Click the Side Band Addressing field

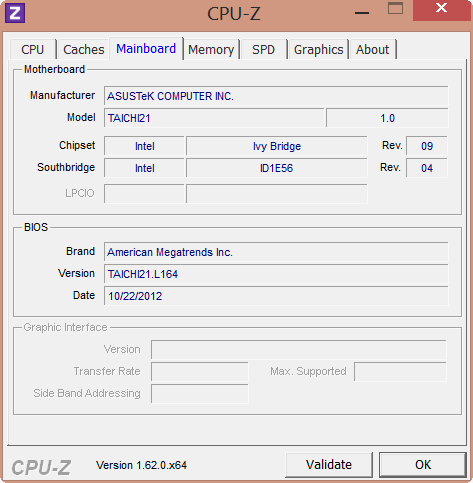pyautogui.click(x=200, y=393)
